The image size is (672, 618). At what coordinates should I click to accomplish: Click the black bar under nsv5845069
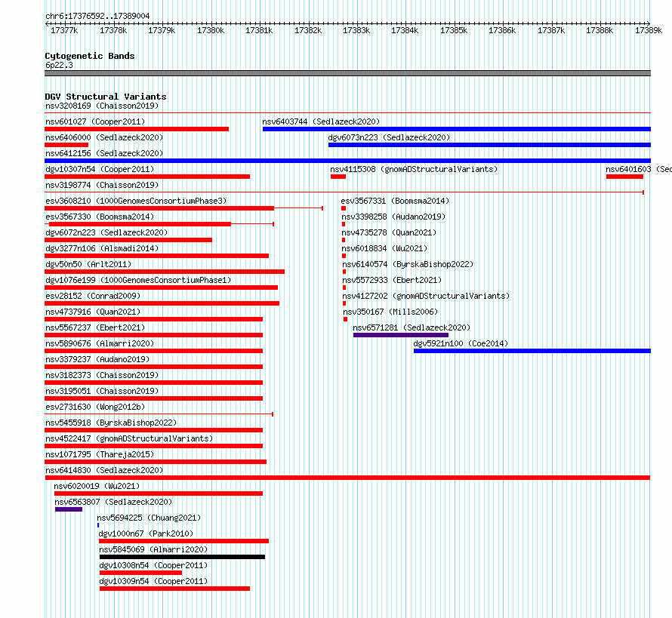point(182,557)
